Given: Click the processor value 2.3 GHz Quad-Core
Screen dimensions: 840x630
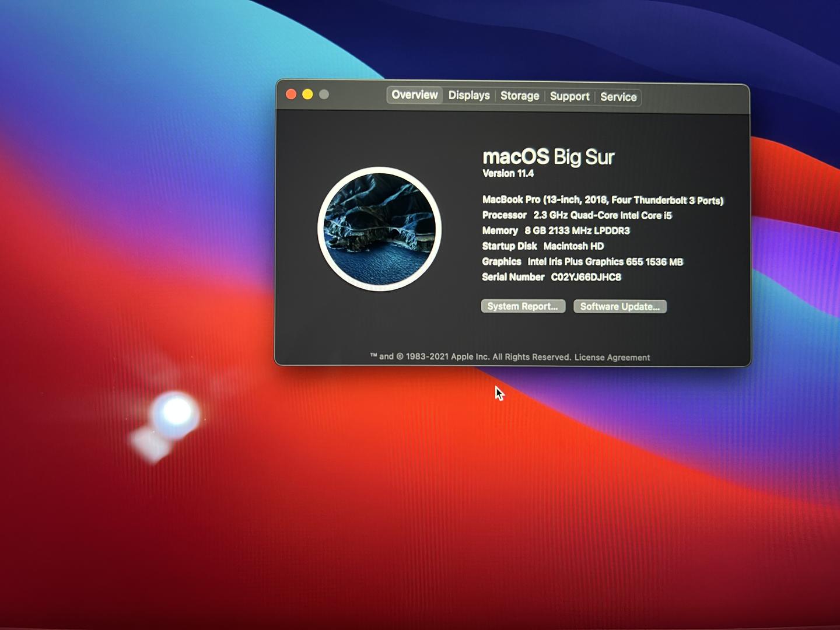Looking at the screenshot, I should 603,215.
